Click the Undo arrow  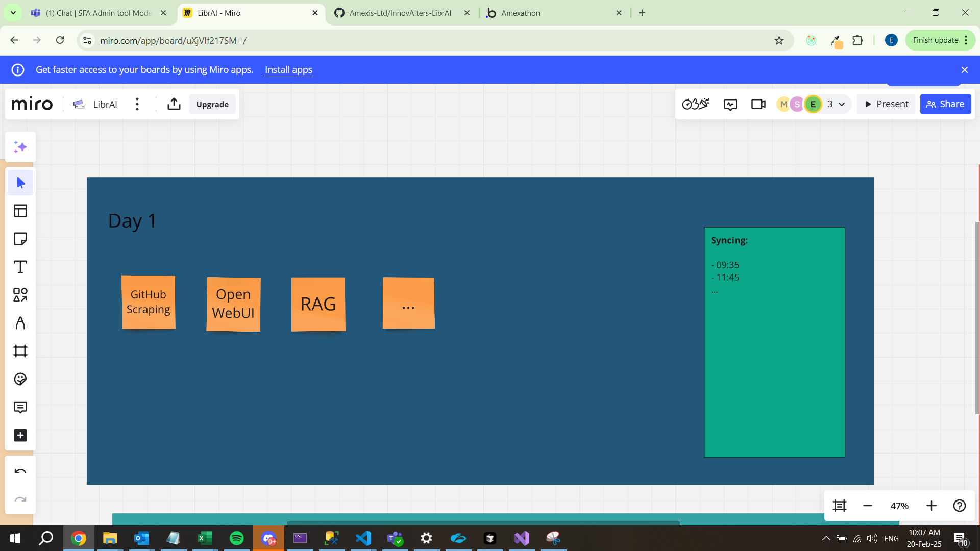pos(20,471)
